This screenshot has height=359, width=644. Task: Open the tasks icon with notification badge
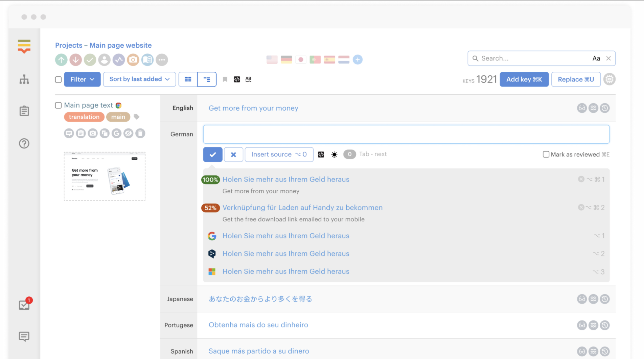point(25,304)
